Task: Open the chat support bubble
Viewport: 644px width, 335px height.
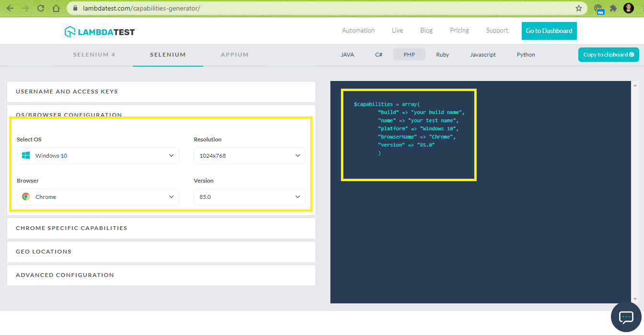Action: 626,317
